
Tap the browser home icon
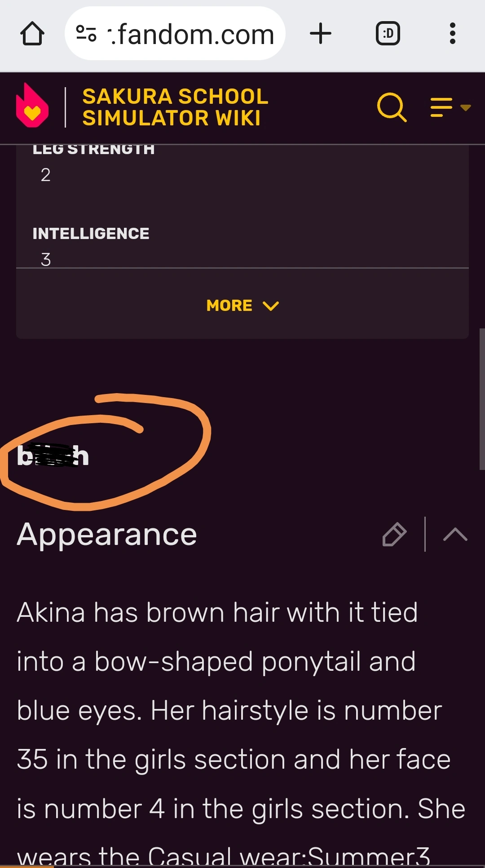[x=32, y=34]
